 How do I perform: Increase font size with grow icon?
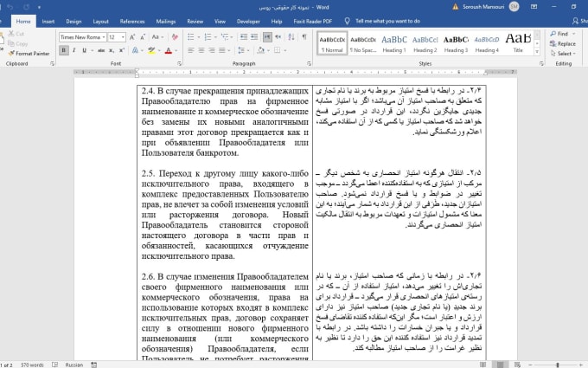point(132,37)
